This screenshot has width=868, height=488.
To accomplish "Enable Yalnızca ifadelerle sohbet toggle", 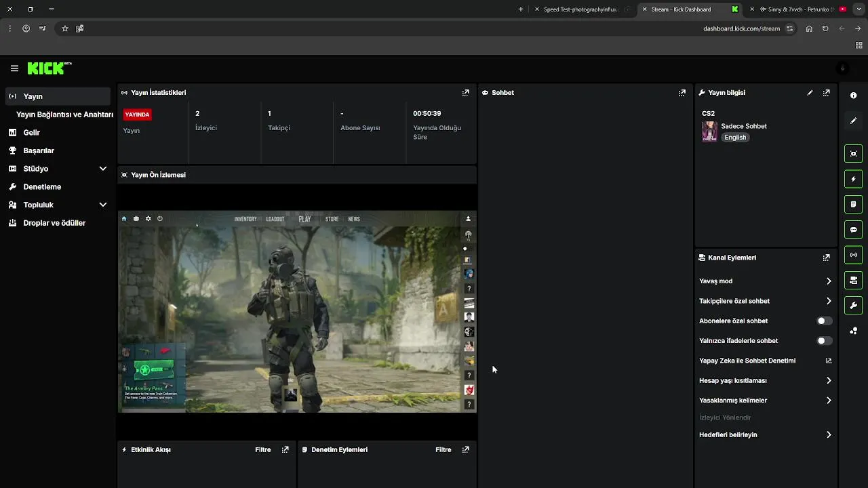I will click(825, 341).
